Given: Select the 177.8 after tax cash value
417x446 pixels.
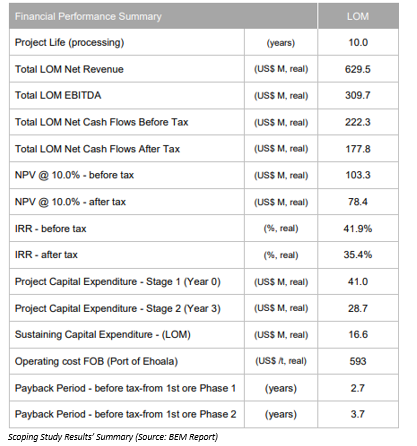Looking at the screenshot, I should coord(358,149).
